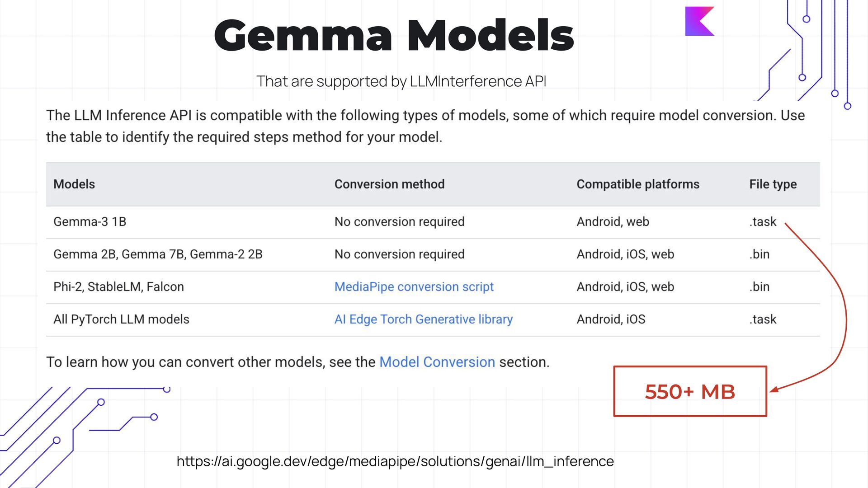Click the Gemma 2B, Gemma 7B row

tap(433, 255)
